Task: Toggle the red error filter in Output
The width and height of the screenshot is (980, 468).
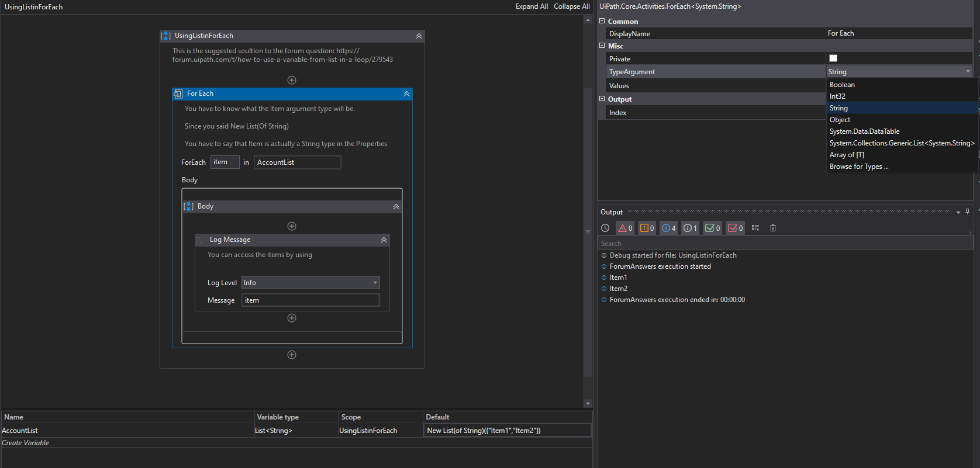Action: (625, 228)
